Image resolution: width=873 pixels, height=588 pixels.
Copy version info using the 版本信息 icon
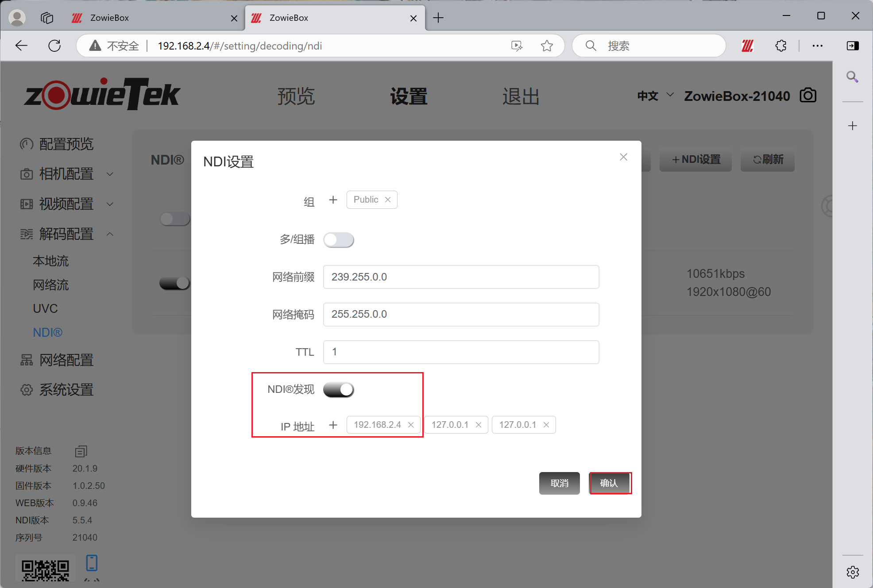pos(81,451)
